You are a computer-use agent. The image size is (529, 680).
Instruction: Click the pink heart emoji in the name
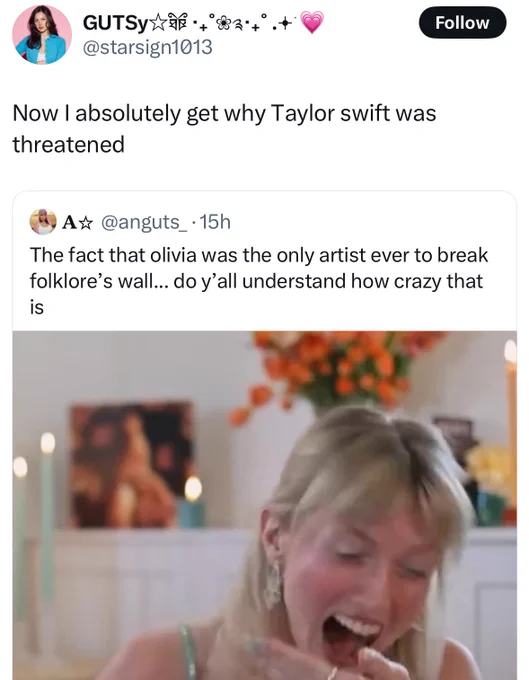(x=312, y=23)
